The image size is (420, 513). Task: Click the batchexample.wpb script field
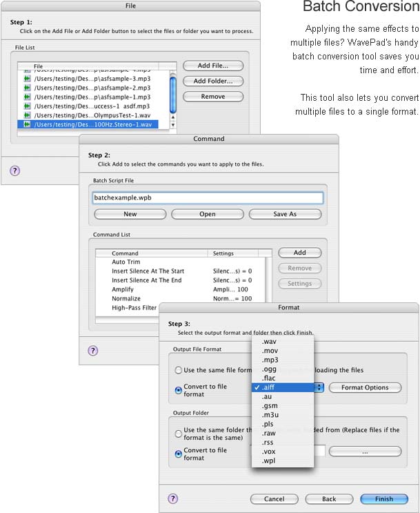208,197
